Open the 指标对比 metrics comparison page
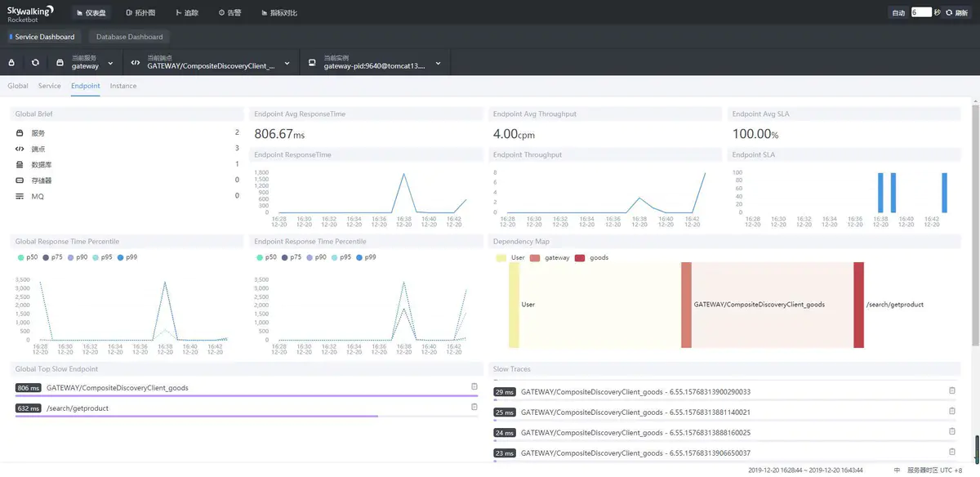This screenshot has width=980, height=477. (x=279, y=13)
